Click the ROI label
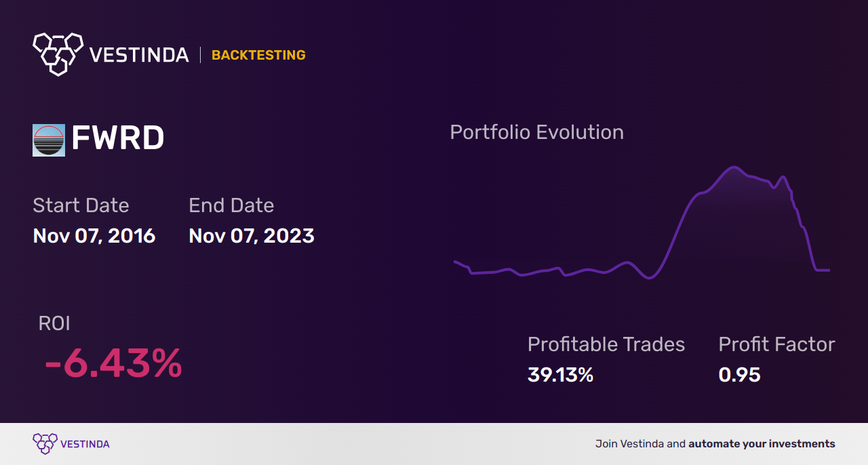Image resolution: width=868 pixels, height=465 pixels. click(x=54, y=323)
